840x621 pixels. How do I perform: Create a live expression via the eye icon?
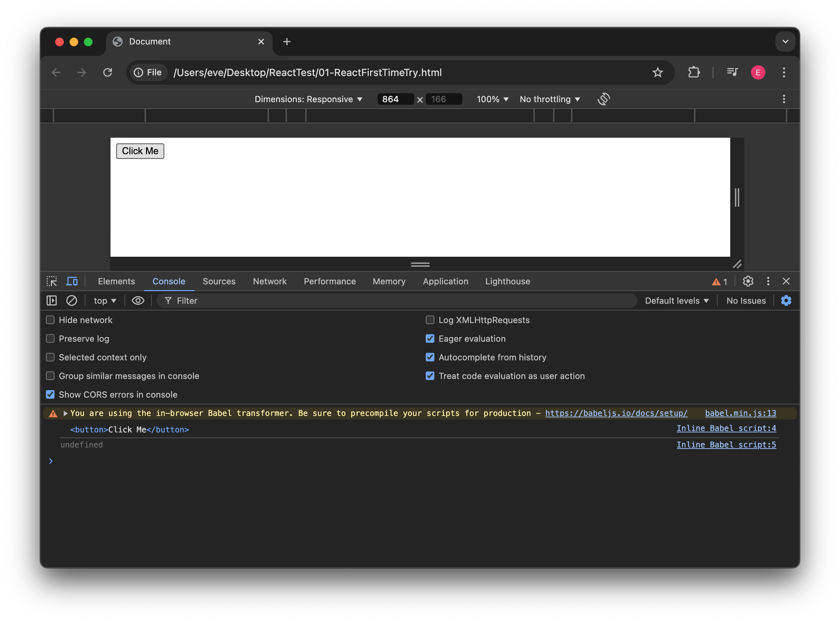click(x=138, y=300)
